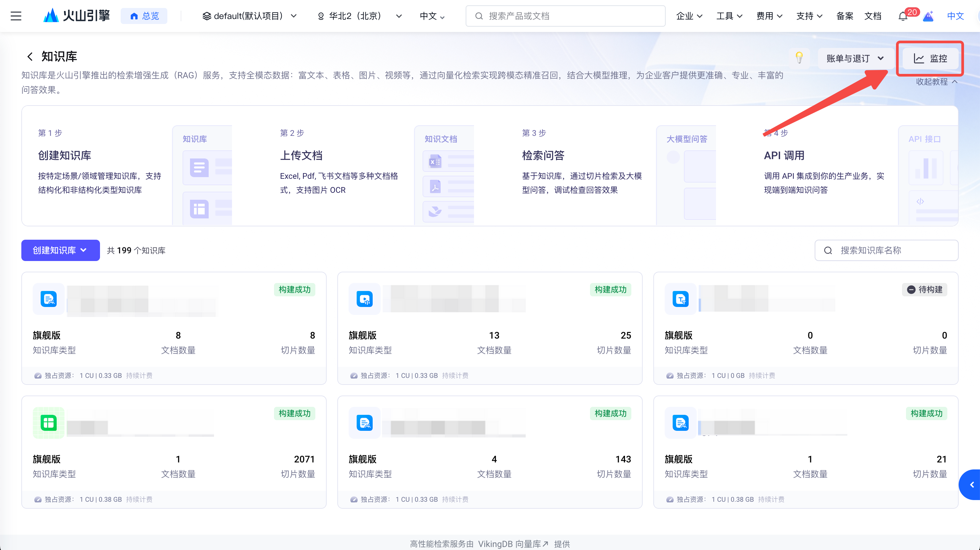The height and width of the screenshot is (550, 980).
Task: Open the 监控 monitoring chart button
Action: coord(930,59)
